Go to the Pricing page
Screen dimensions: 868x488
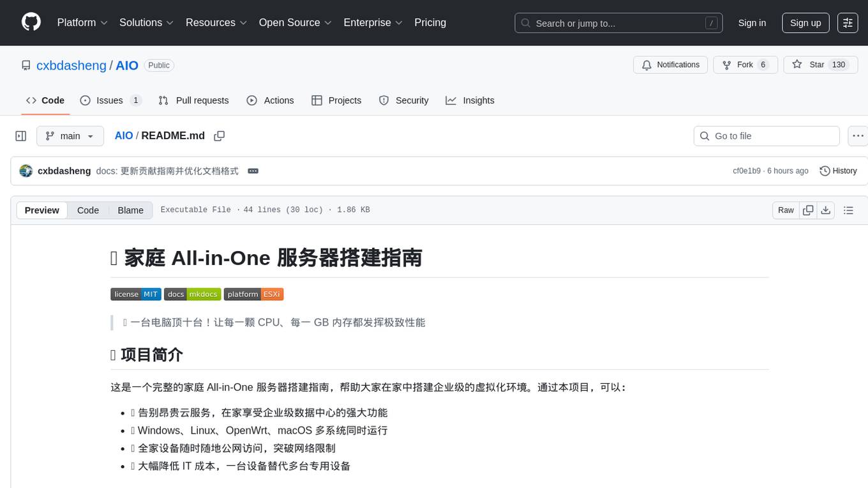point(430,22)
